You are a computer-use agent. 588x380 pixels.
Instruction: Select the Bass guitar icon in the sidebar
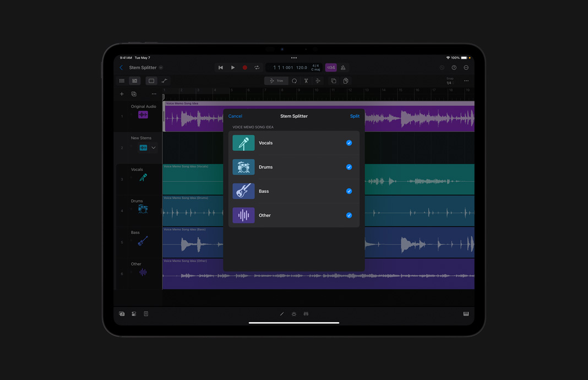[x=142, y=241]
